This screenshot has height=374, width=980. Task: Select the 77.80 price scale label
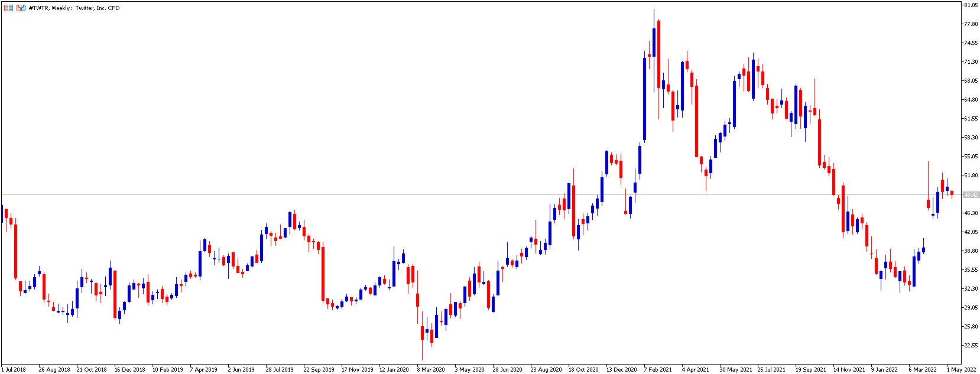[970, 24]
